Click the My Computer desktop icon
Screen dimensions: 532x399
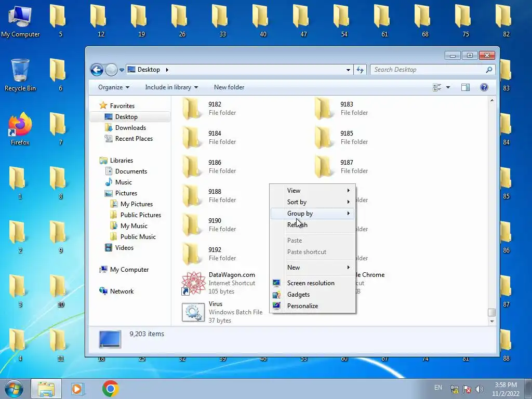coord(20,21)
